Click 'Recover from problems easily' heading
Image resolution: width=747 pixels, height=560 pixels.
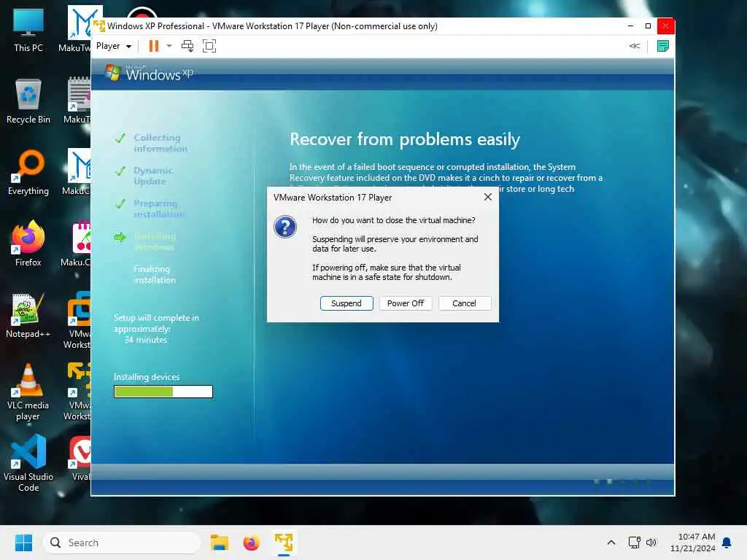404,139
